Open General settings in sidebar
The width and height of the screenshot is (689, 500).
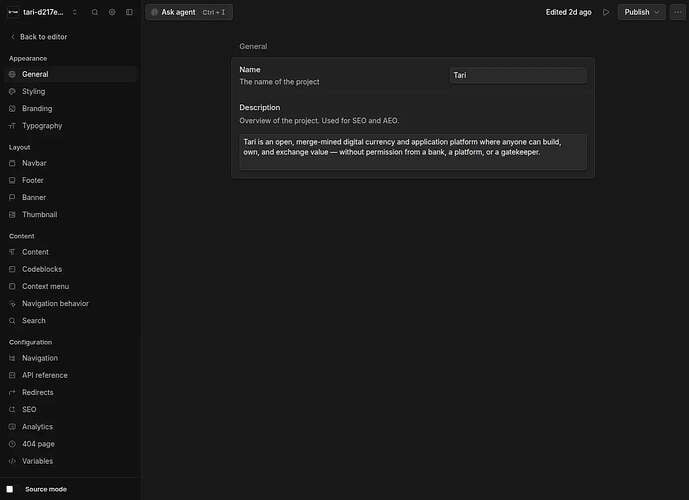(x=70, y=74)
